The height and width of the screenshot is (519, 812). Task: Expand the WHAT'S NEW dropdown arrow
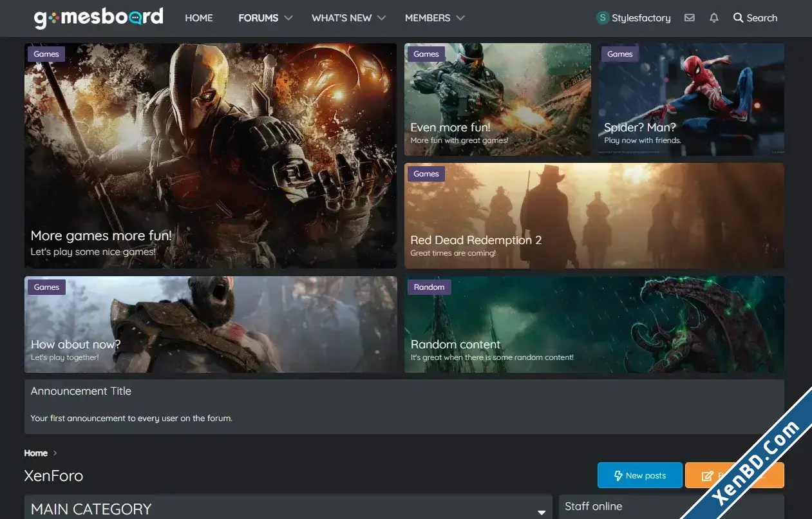click(382, 18)
